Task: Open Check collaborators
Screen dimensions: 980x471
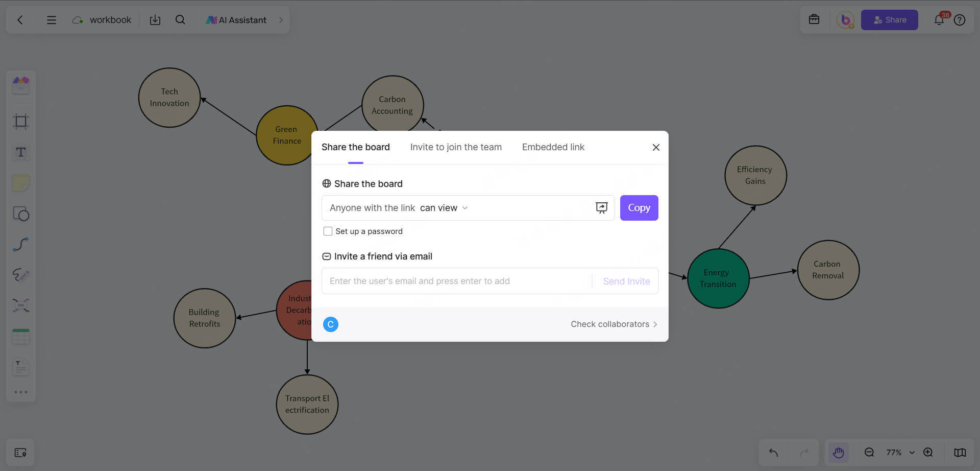Action: click(x=614, y=324)
